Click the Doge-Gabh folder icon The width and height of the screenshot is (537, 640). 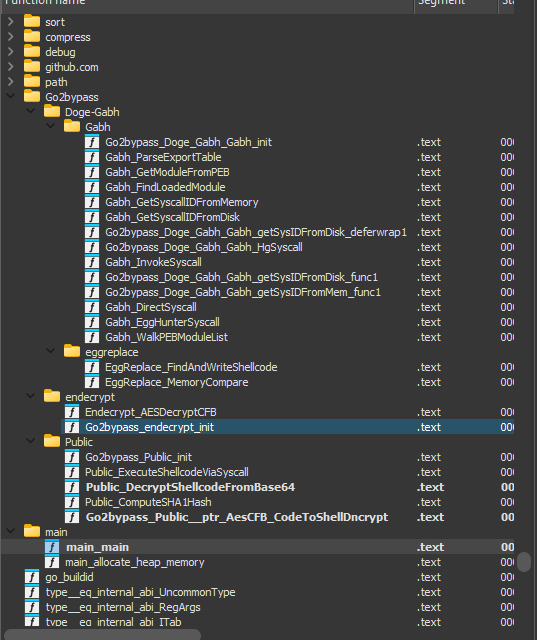tap(52, 112)
